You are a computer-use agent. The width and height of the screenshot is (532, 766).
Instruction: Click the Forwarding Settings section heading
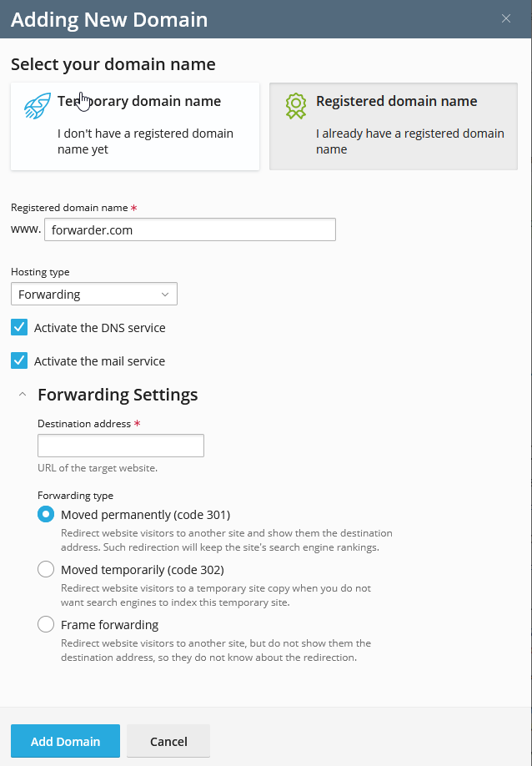coord(118,395)
